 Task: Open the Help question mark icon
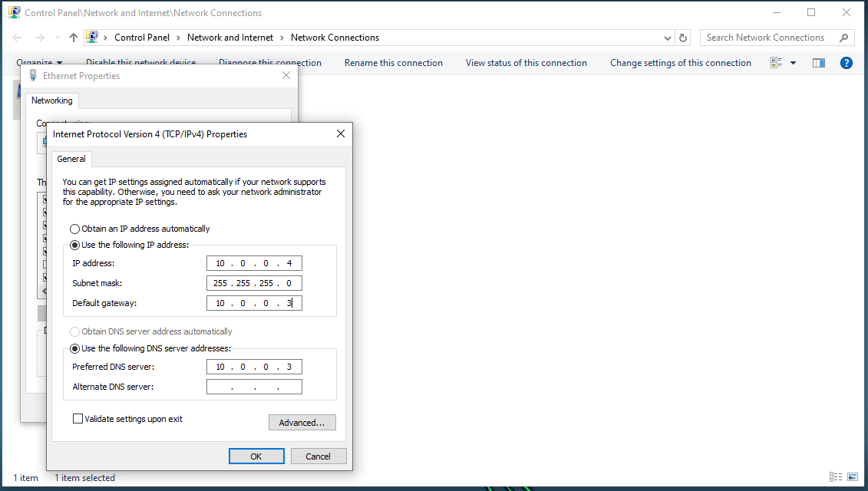coord(847,63)
